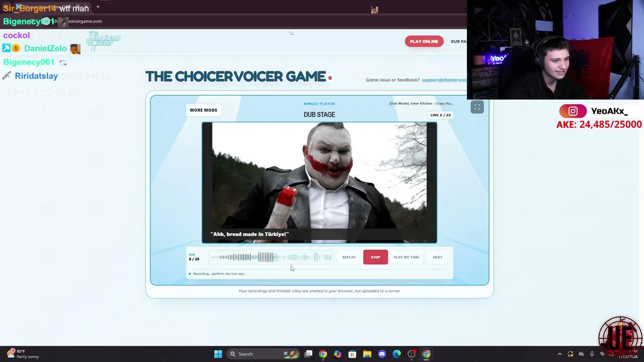This screenshot has height=362, width=644.
Task: Open the More Mods menu
Action: click(203, 110)
